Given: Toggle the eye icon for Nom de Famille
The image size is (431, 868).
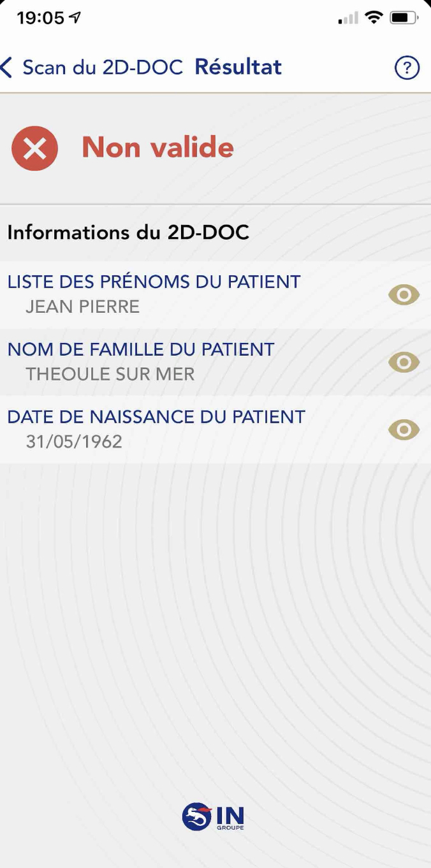Looking at the screenshot, I should 404,363.
